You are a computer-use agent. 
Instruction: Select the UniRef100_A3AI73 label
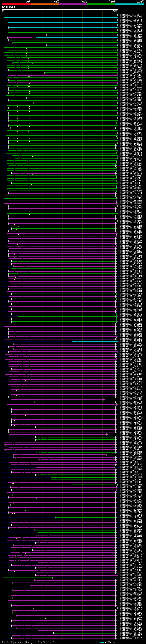click(x=131, y=30)
